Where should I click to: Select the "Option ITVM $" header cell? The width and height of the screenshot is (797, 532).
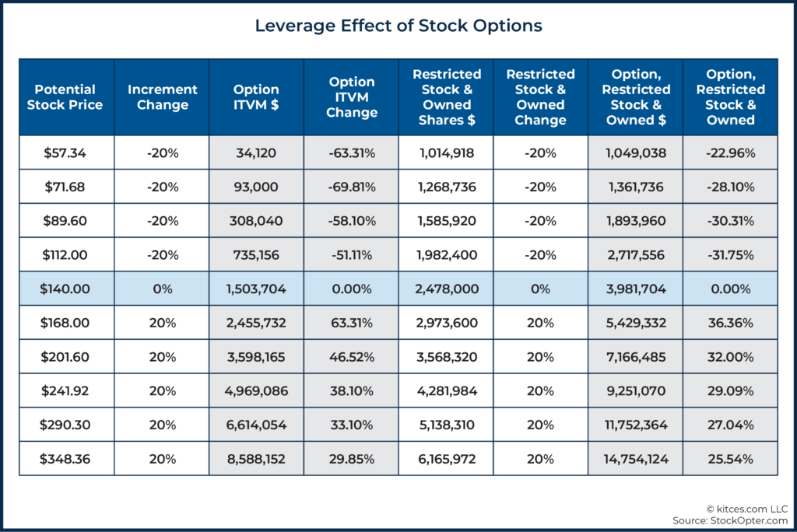[257, 97]
